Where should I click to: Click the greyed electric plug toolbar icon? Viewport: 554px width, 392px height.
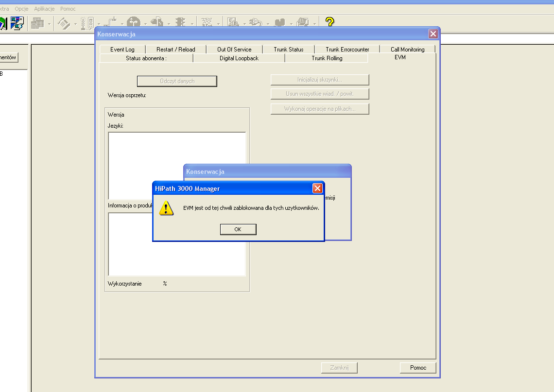coord(256,23)
